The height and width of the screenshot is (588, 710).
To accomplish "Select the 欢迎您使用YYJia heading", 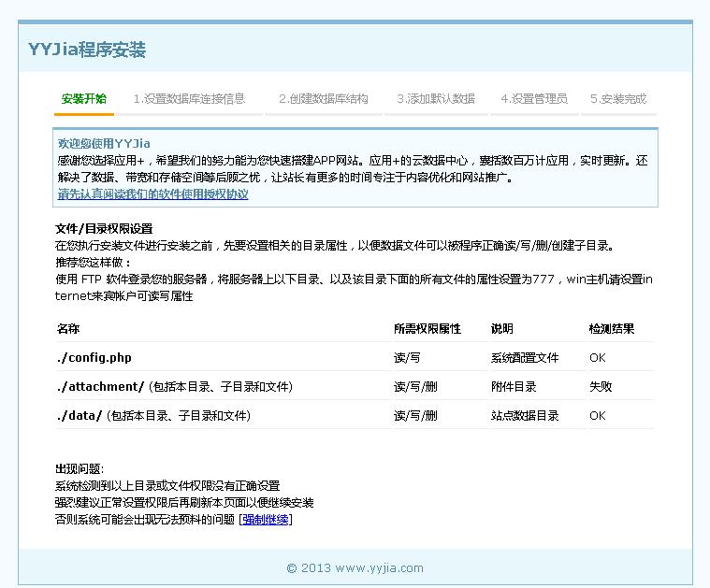I will [x=104, y=143].
